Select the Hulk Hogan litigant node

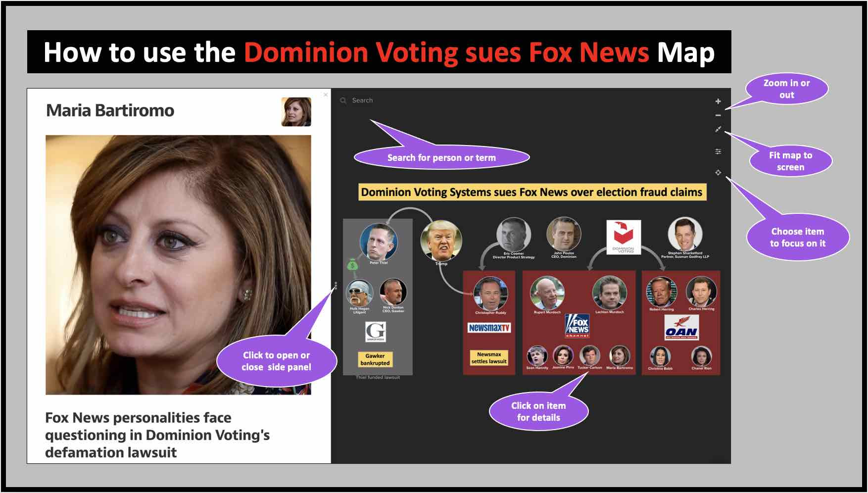[x=359, y=293]
